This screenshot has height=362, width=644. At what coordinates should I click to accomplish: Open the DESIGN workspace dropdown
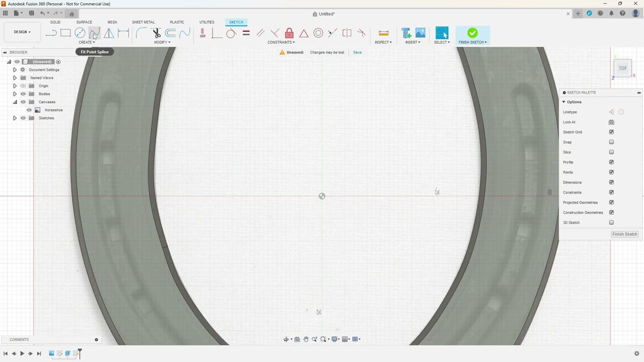click(x=22, y=32)
